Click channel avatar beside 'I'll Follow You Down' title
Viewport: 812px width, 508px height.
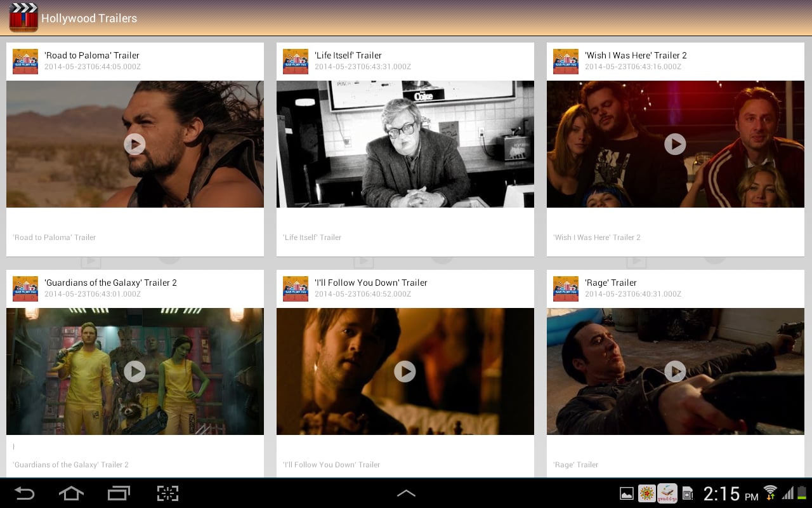296,289
